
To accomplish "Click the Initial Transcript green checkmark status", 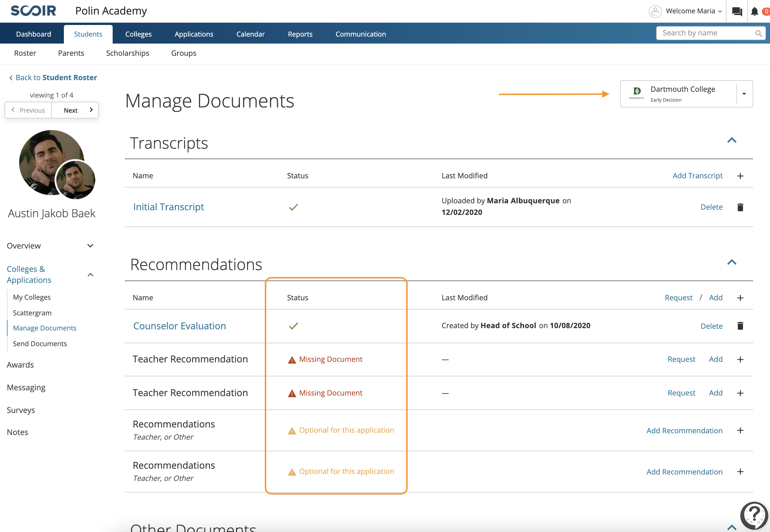I will 294,207.
